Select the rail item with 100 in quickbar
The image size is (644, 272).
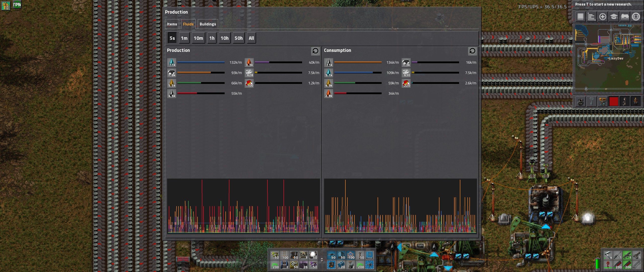[285, 255]
